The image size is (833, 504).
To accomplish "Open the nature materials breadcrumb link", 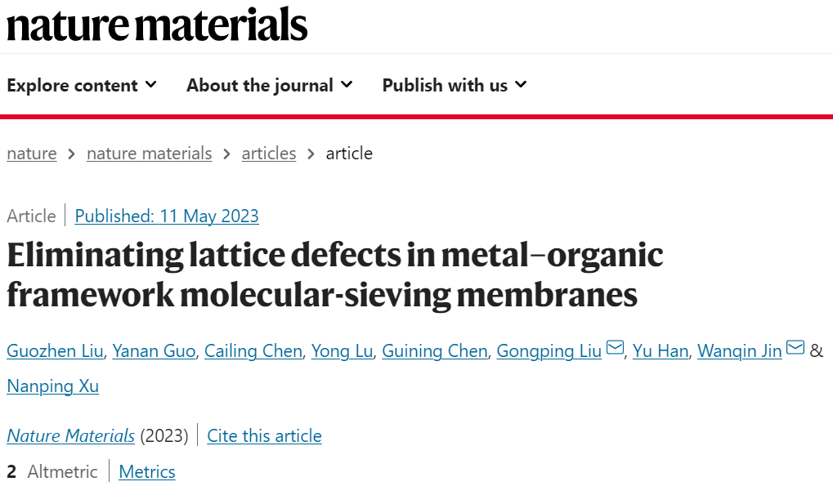I will [x=150, y=154].
